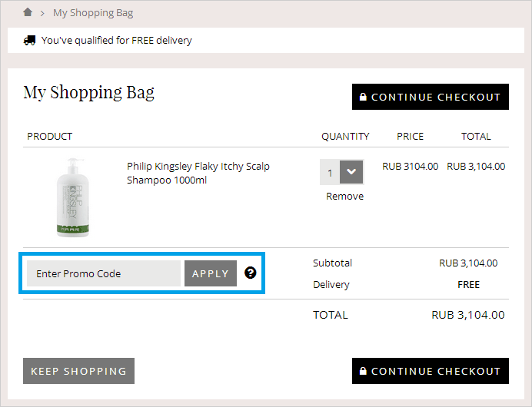Open My Shopping Bag breadcrumb link
This screenshot has width=532, height=407.
(x=93, y=13)
